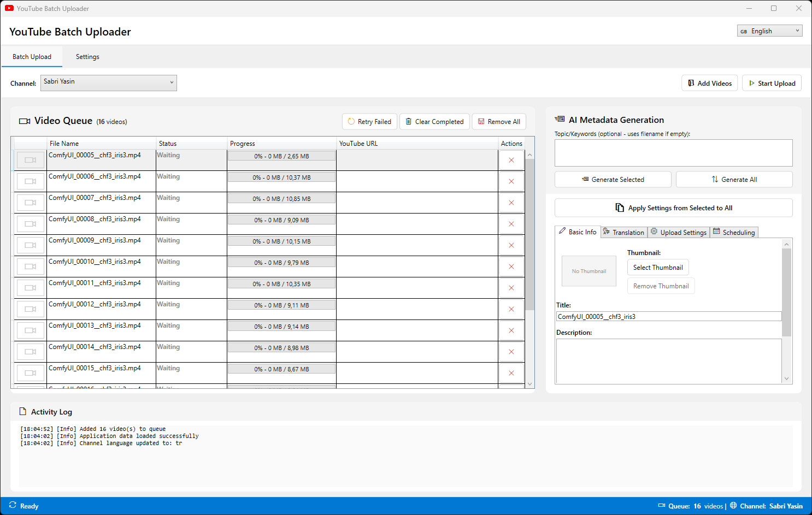Start Upload with the play button
Viewport: 812px width, 515px height.
[x=772, y=83]
